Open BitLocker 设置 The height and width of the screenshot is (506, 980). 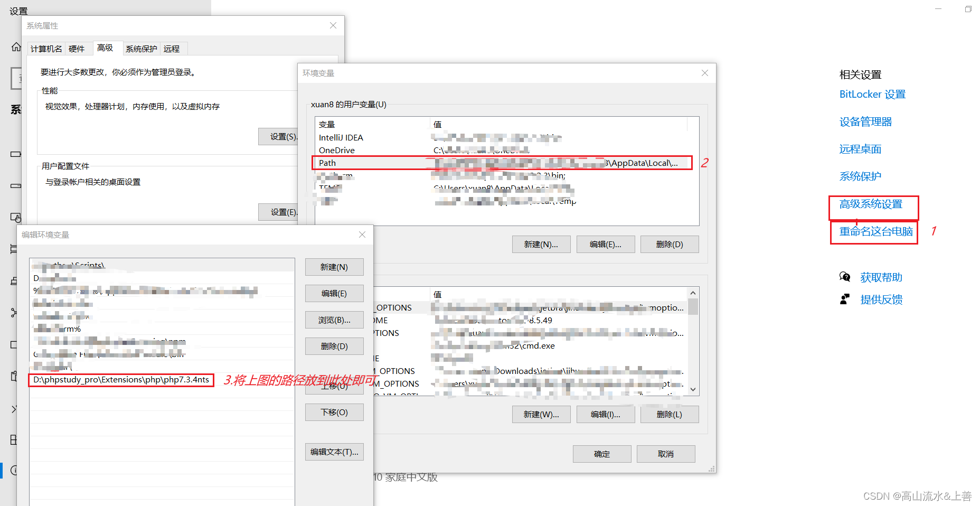(x=872, y=94)
